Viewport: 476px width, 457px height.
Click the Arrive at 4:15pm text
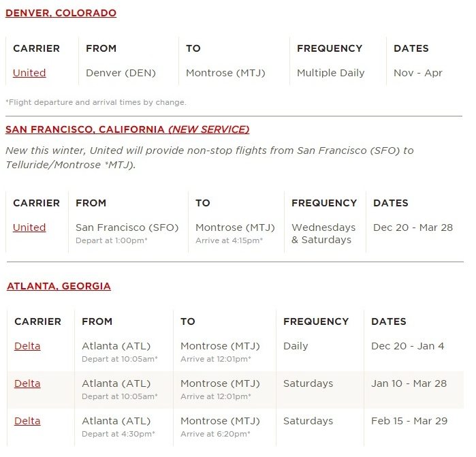[229, 240]
